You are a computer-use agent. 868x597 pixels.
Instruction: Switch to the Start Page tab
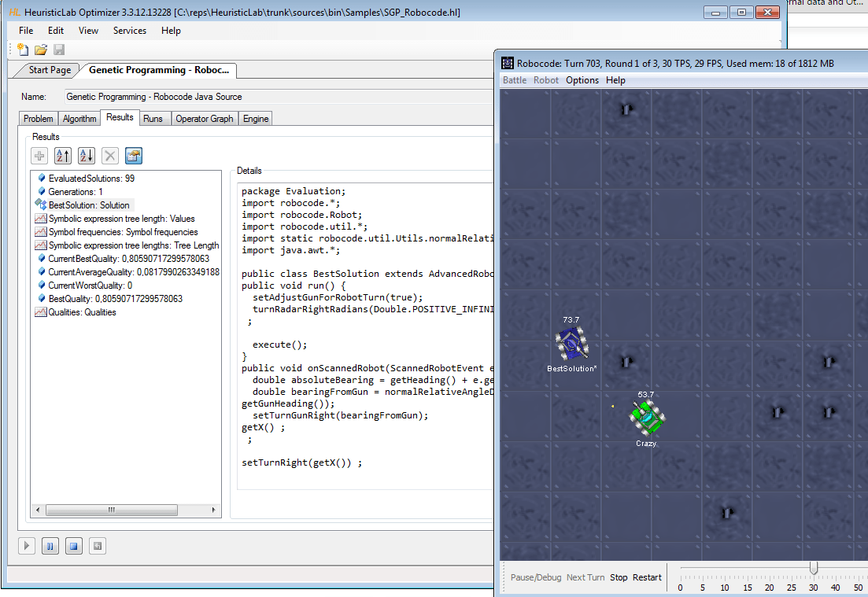coord(50,70)
